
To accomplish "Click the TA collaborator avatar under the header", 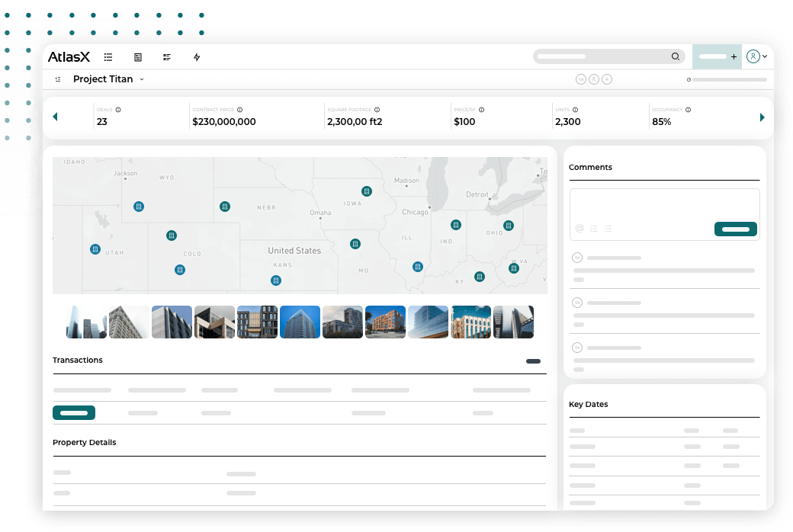I will [x=581, y=79].
